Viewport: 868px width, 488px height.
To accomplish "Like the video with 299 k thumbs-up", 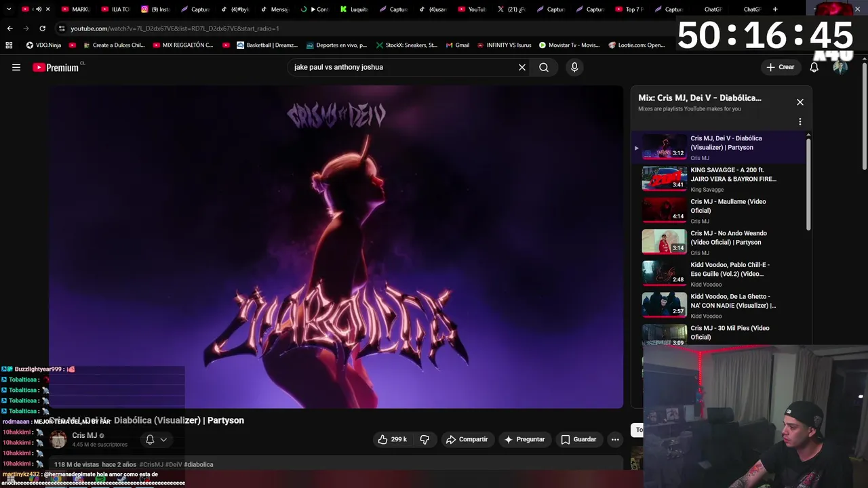I will coord(393,439).
